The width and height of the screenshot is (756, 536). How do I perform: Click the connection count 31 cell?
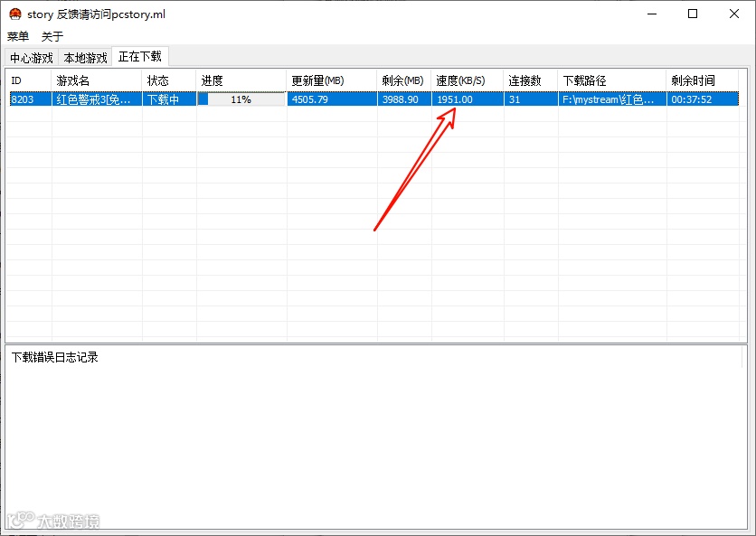tap(530, 99)
